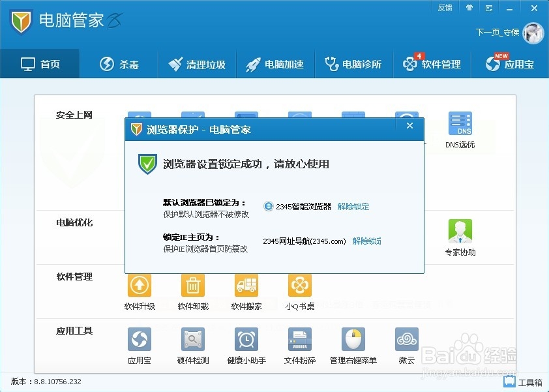Open the 工具箱 toolbox button
The width and height of the screenshot is (549, 392).
click(523, 382)
